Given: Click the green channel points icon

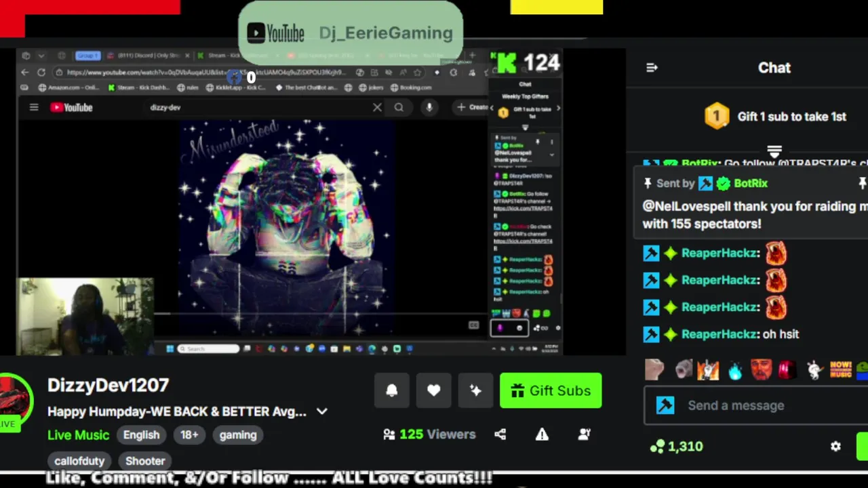Looking at the screenshot, I should click(x=657, y=446).
